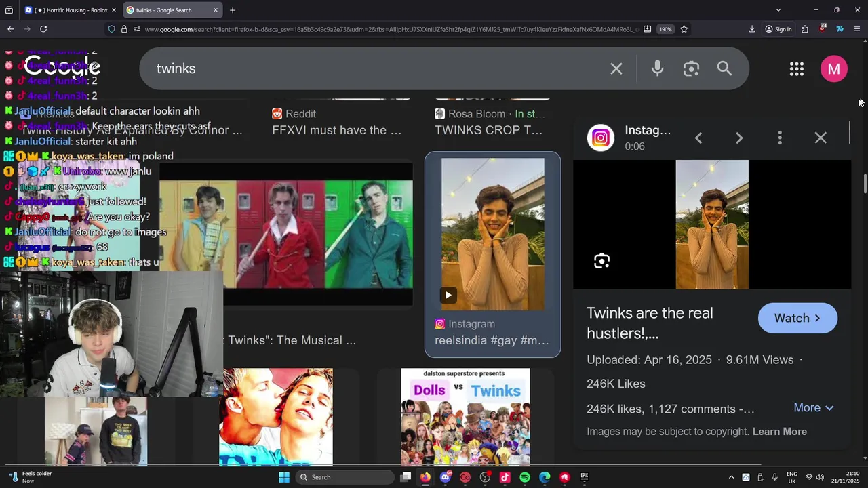Screen dimensions: 868x488
Task: Reload the current page
Action: tap(43, 29)
